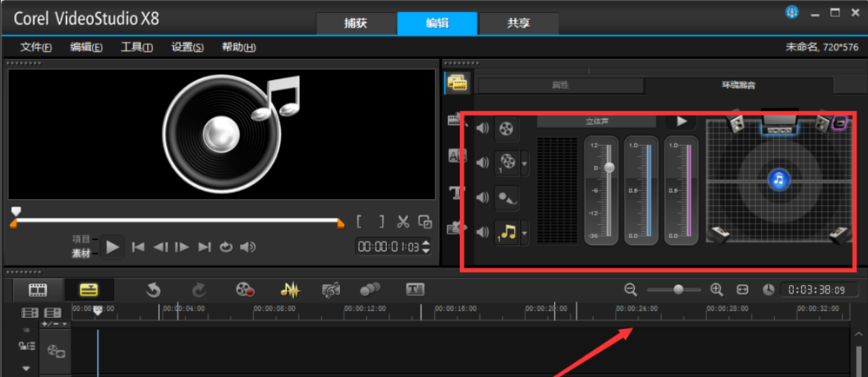Open the Graphic library T icon
This screenshot has width=868, height=377.
[x=457, y=192]
